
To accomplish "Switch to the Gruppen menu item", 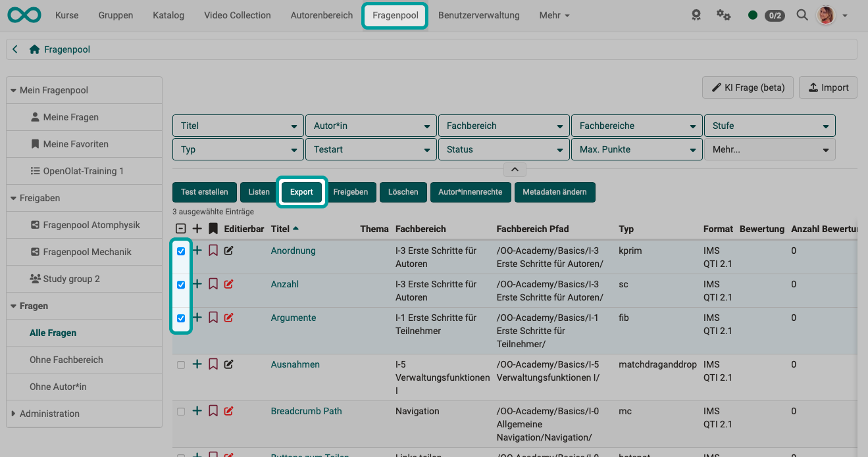I will [115, 14].
